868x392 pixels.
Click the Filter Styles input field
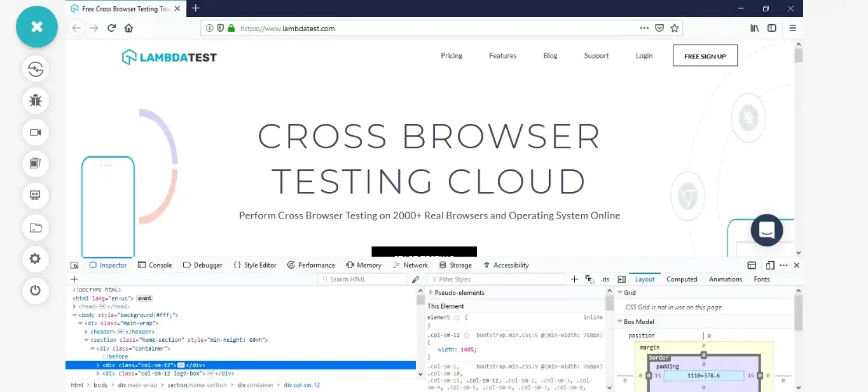coord(499,280)
